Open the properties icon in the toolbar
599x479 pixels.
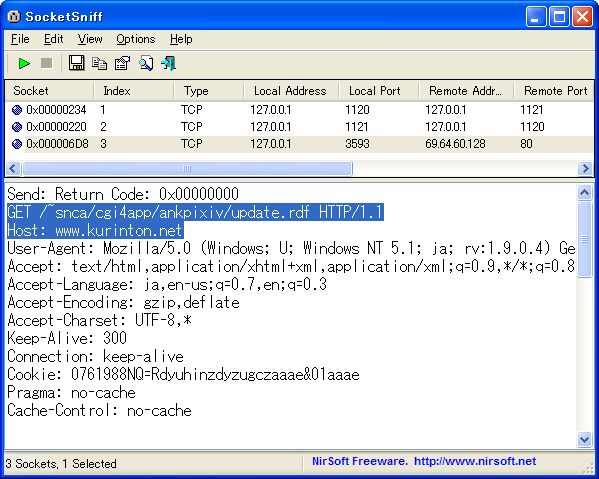123,63
